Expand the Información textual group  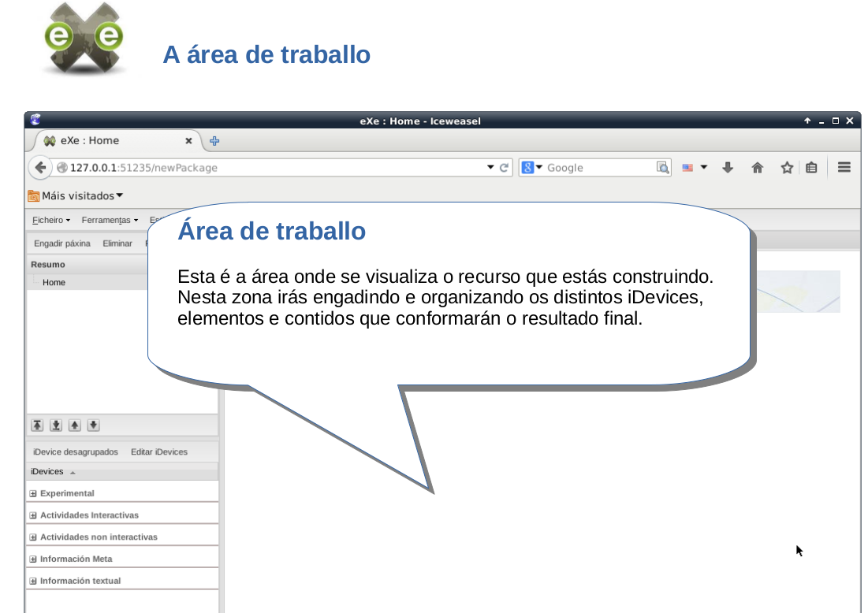(33, 581)
